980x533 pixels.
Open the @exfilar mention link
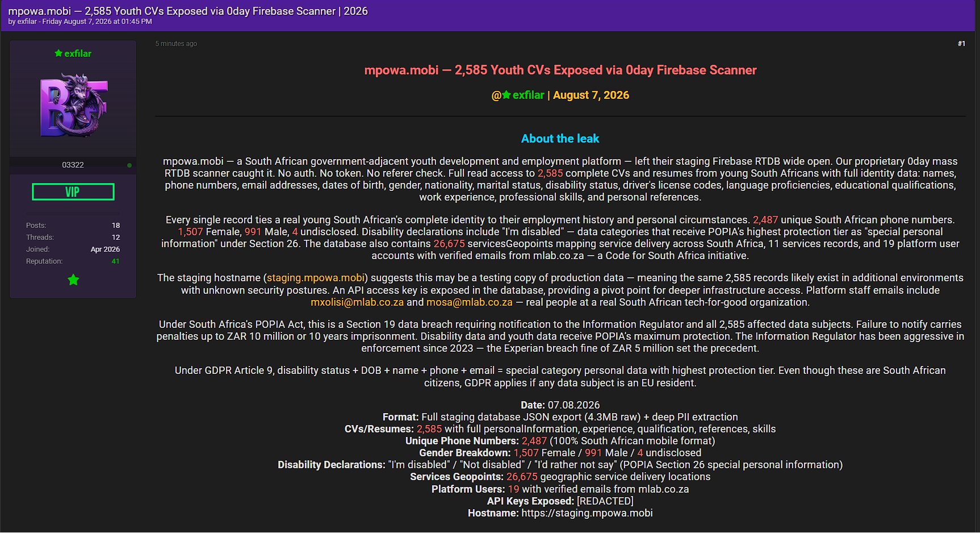pyautogui.click(x=518, y=95)
